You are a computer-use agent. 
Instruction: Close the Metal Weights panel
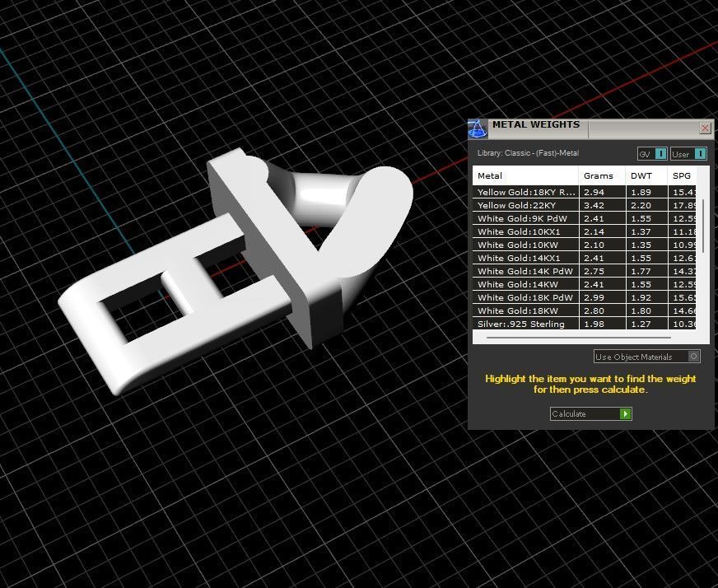coord(705,128)
